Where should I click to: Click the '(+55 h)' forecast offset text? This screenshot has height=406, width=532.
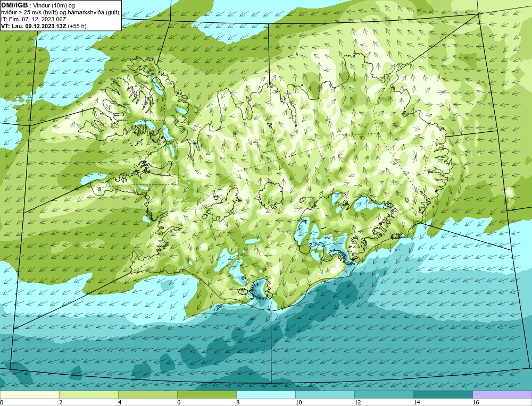77,26
